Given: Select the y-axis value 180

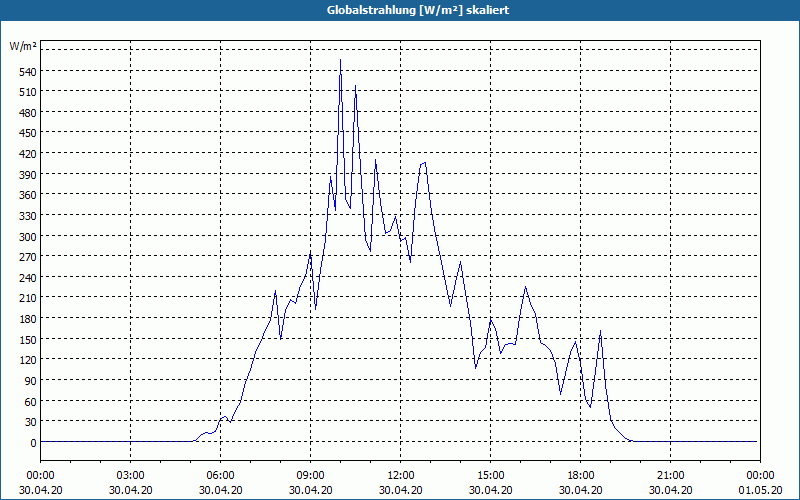Looking at the screenshot, I should point(28,319).
